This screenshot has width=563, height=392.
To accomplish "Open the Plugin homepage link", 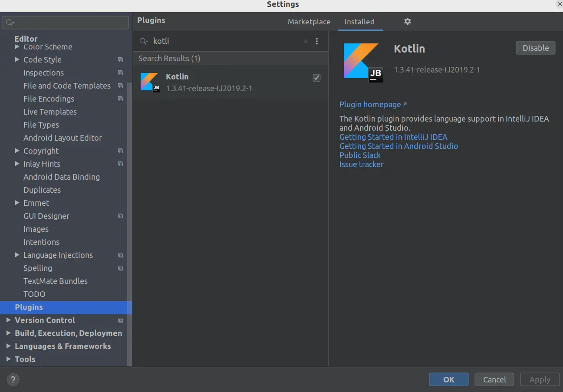I will 370,105.
